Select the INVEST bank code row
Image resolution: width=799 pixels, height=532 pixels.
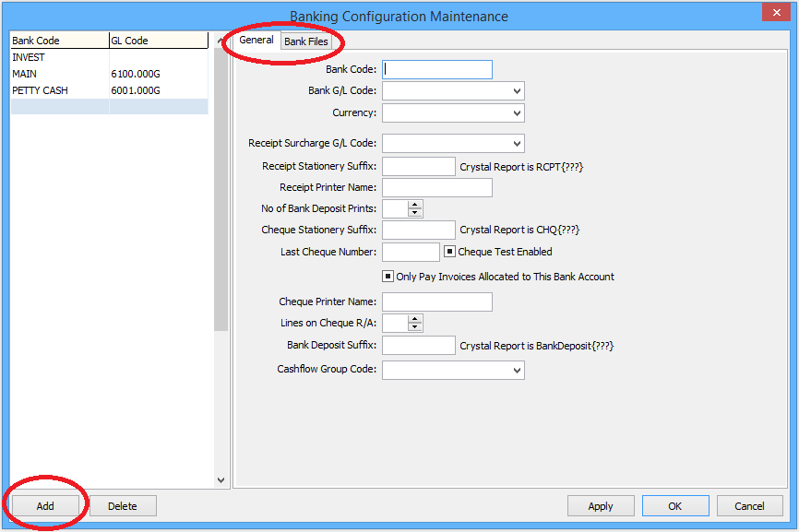click(55, 56)
